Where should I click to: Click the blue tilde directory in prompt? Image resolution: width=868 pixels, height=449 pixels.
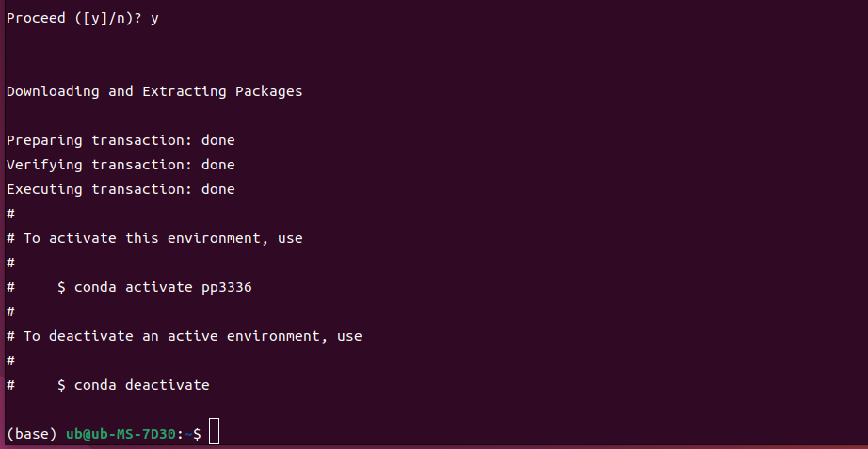(188, 434)
